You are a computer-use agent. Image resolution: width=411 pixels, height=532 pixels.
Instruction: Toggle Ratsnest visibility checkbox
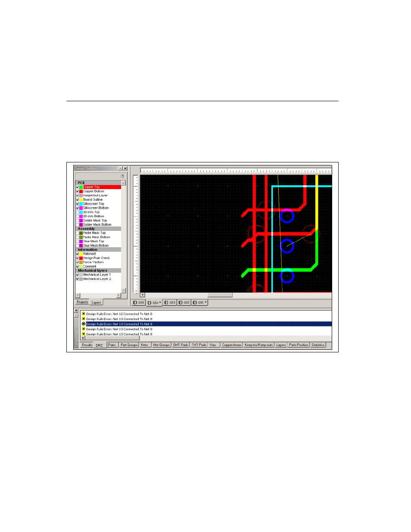pyautogui.click(x=78, y=254)
